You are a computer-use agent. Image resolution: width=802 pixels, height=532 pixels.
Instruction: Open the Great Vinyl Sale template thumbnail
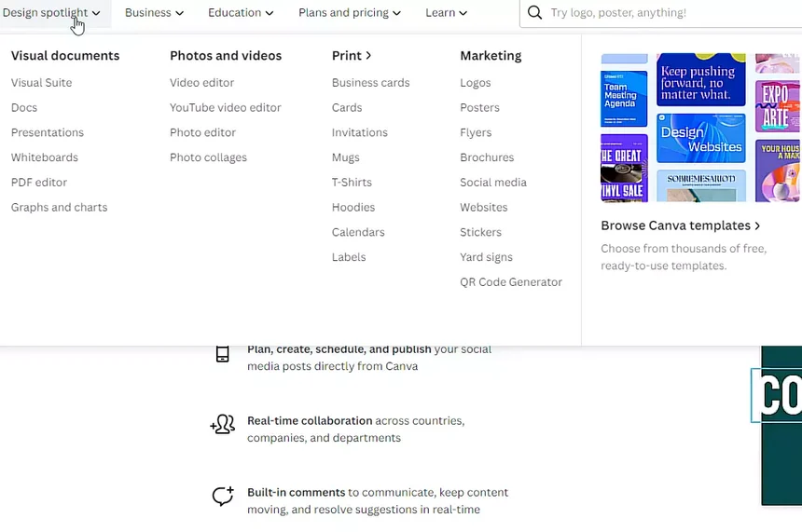[624, 168]
